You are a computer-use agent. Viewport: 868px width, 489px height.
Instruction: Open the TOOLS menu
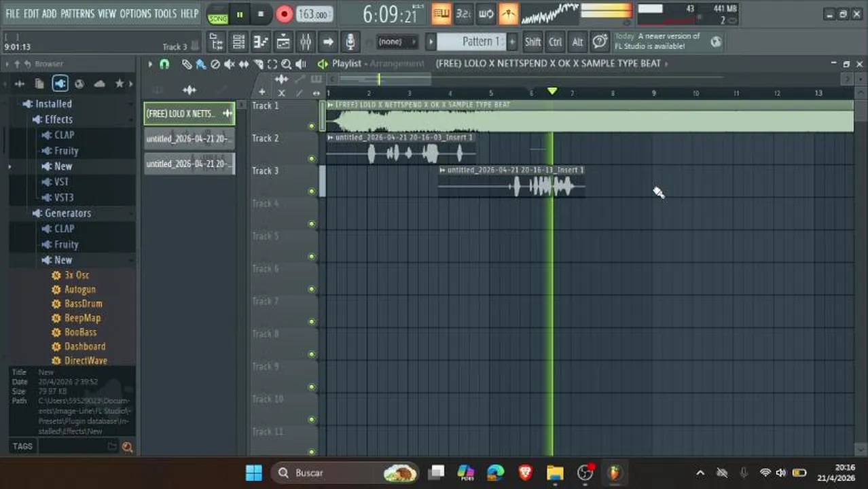coord(165,14)
